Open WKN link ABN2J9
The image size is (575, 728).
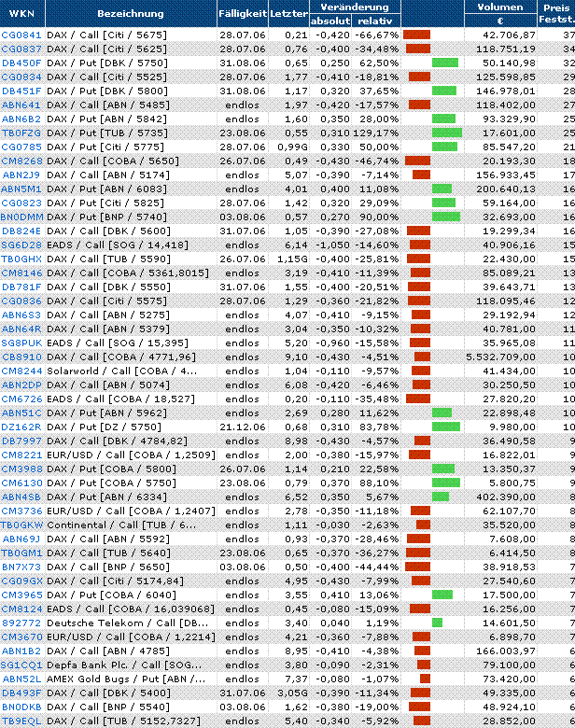[21, 175]
